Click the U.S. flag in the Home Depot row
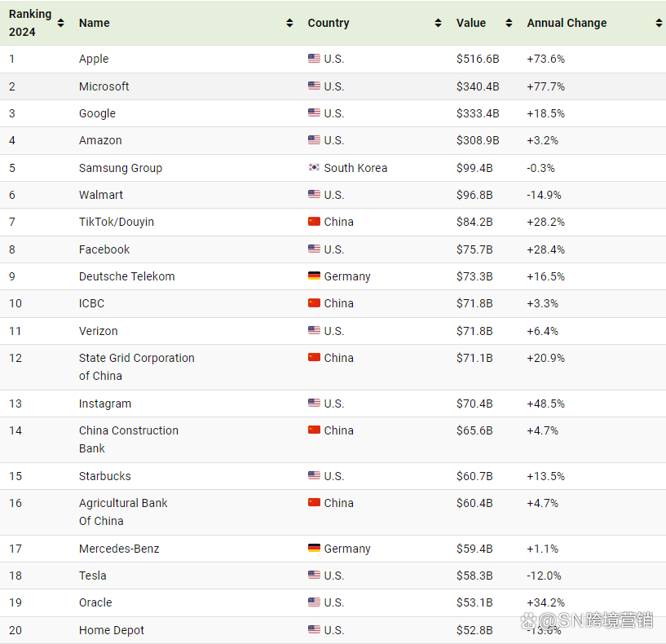 point(315,629)
